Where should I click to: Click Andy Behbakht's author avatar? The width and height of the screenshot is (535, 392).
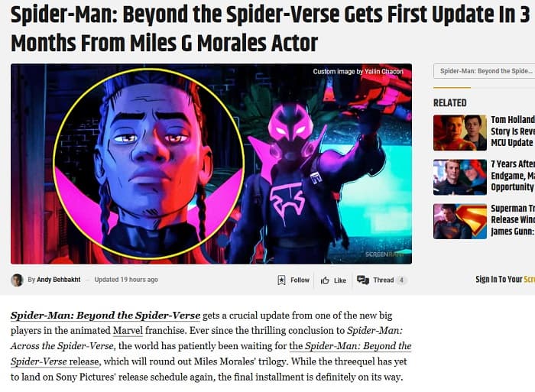coord(17,280)
